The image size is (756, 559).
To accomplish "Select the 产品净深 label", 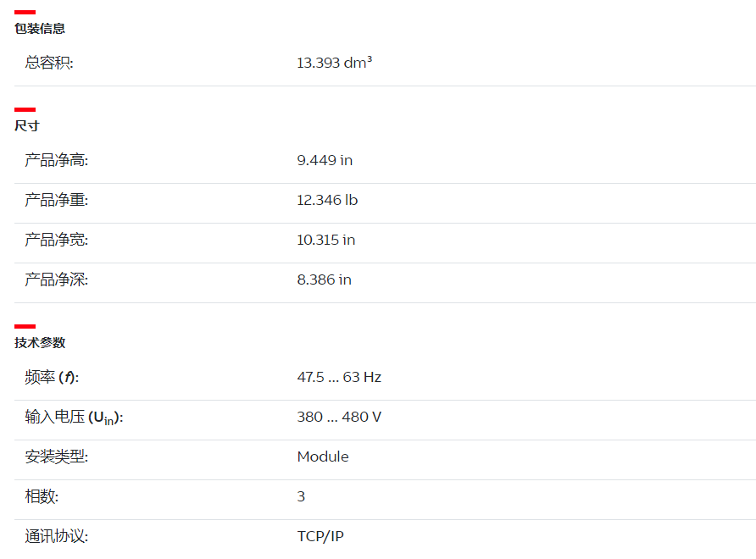I will 57,279.
